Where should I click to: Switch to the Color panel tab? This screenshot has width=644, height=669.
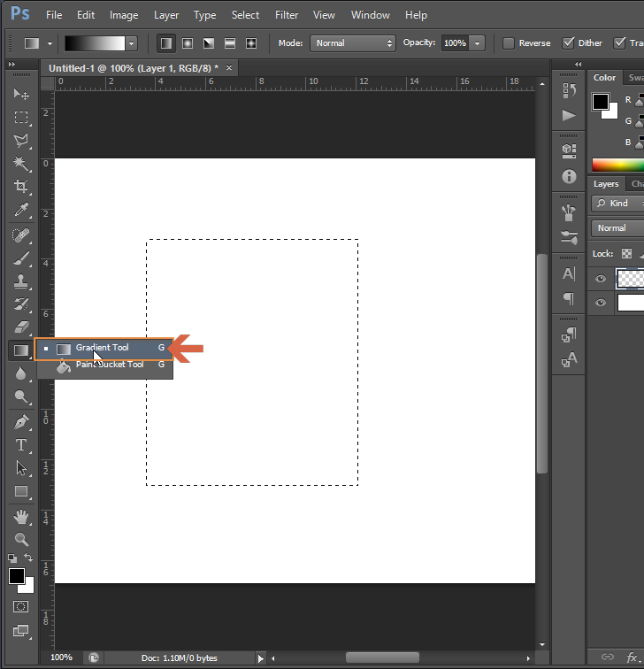click(x=604, y=78)
